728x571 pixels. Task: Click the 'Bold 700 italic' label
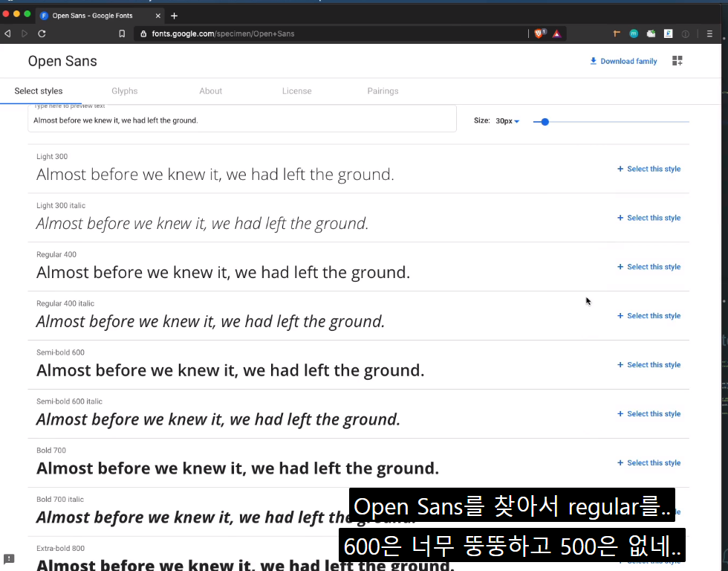60,500
